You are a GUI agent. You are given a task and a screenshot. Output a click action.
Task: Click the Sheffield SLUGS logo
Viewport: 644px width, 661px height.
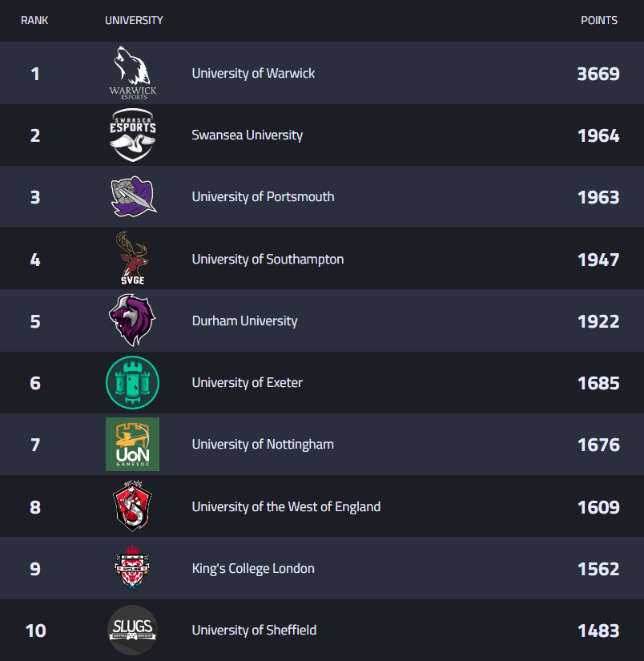[132, 631]
